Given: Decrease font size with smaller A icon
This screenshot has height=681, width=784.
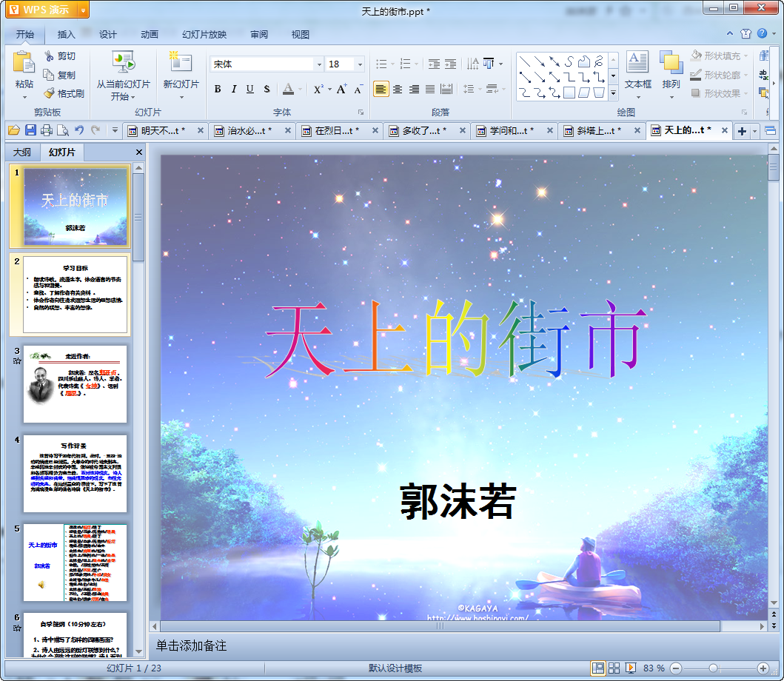Looking at the screenshot, I should click(358, 89).
